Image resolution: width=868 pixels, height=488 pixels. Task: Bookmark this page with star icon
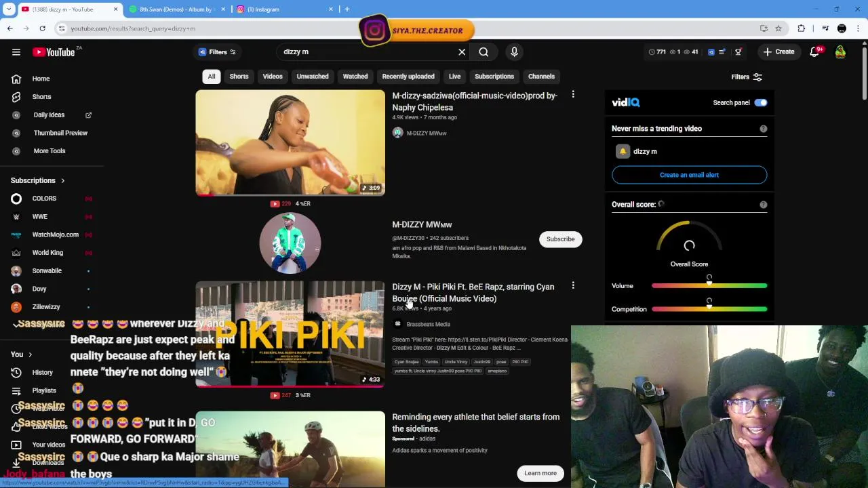778,28
